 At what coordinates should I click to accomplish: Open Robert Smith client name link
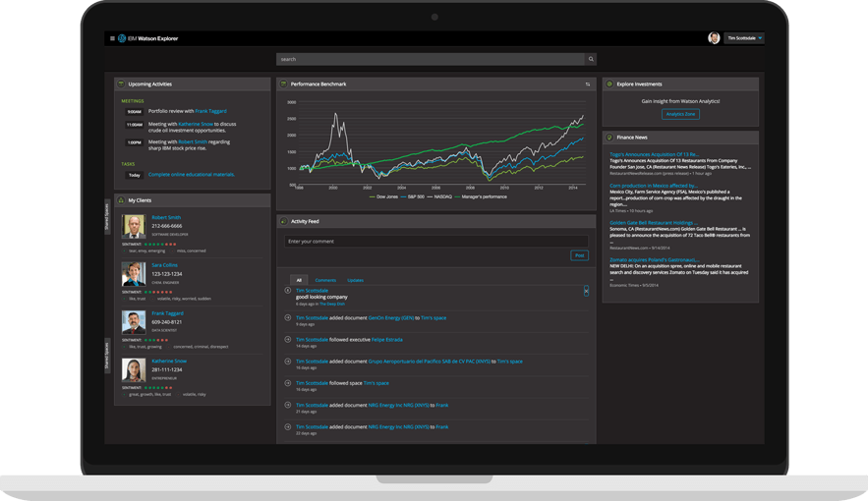point(166,218)
